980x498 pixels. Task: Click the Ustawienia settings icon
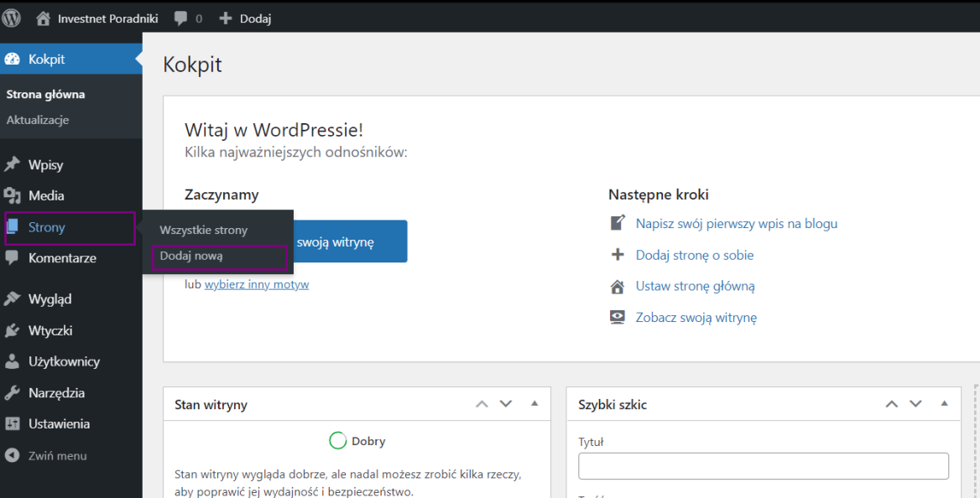(12, 424)
